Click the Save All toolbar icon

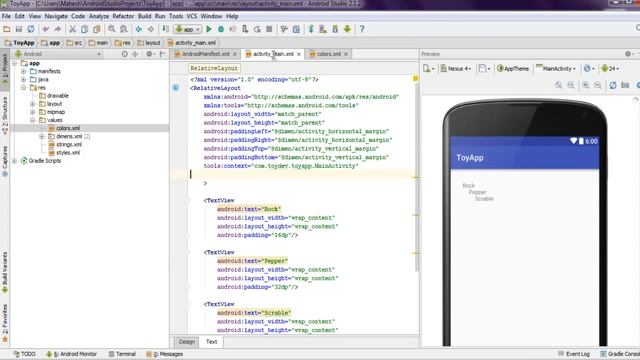pos(19,29)
